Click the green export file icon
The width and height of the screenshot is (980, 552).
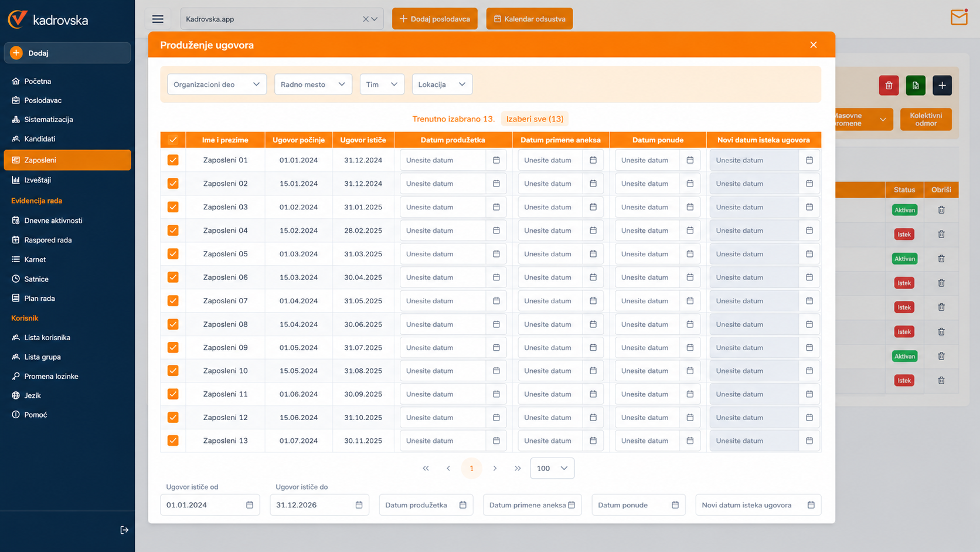tap(916, 86)
